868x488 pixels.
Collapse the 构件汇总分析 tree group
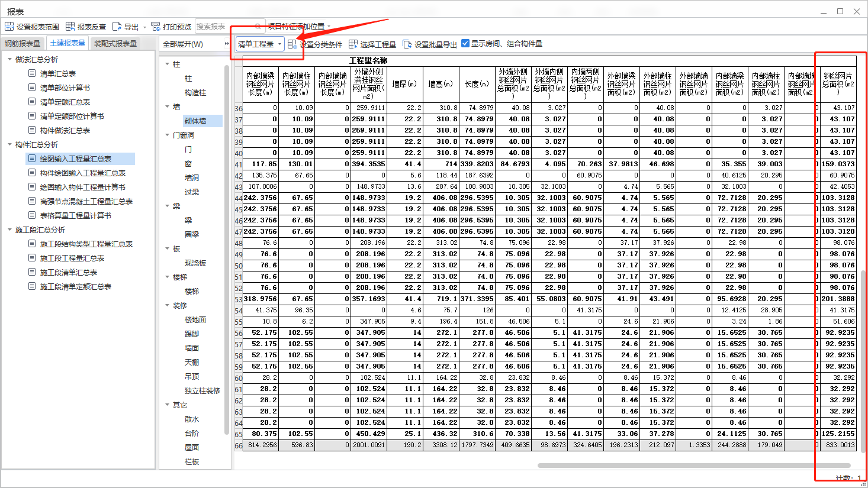(10, 144)
